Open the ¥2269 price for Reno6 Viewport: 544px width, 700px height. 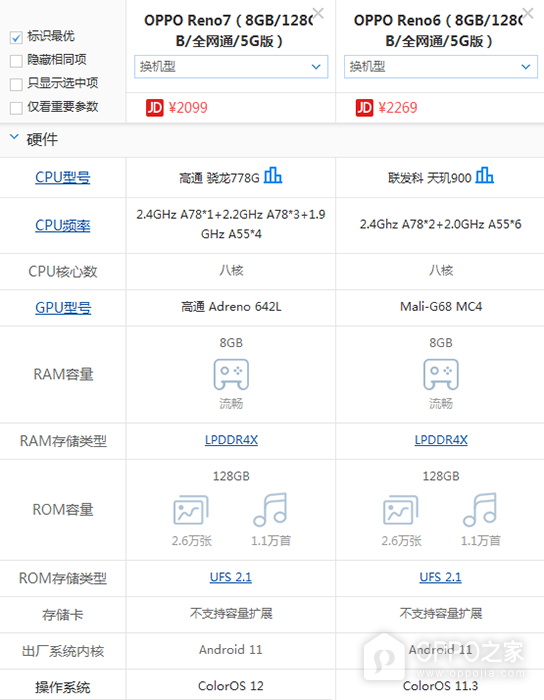point(398,108)
